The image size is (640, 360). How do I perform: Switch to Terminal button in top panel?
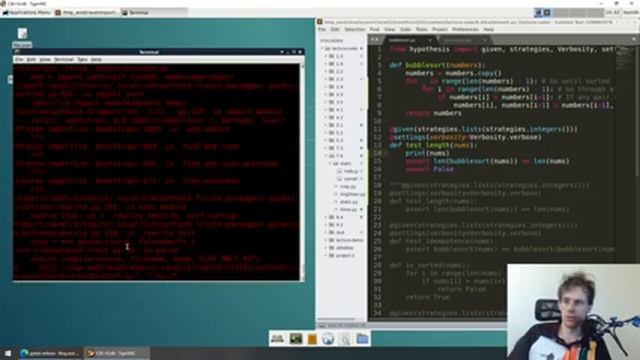(x=154, y=13)
